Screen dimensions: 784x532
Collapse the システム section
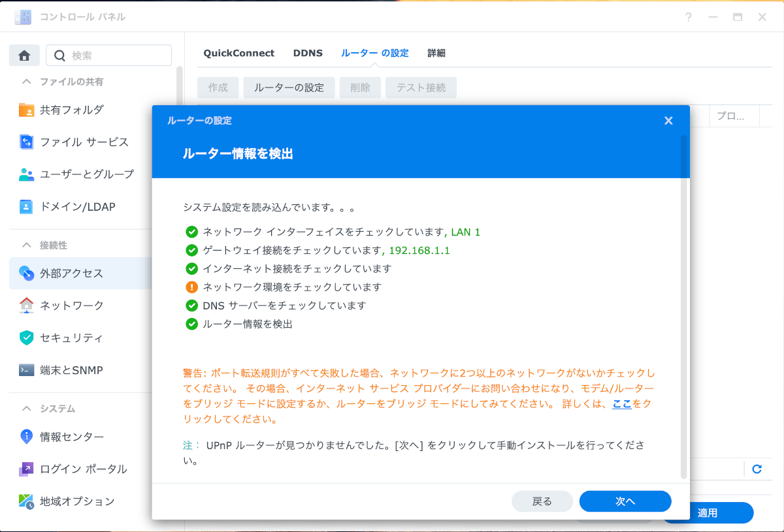(x=27, y=408)
